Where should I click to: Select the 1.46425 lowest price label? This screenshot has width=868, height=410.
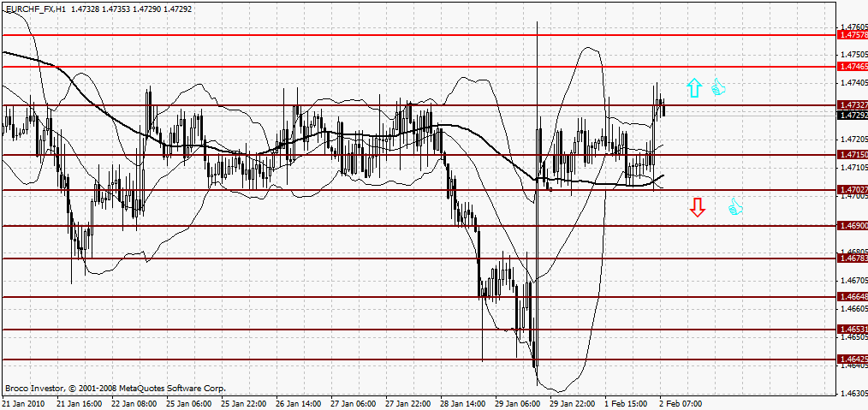point(853,359)
